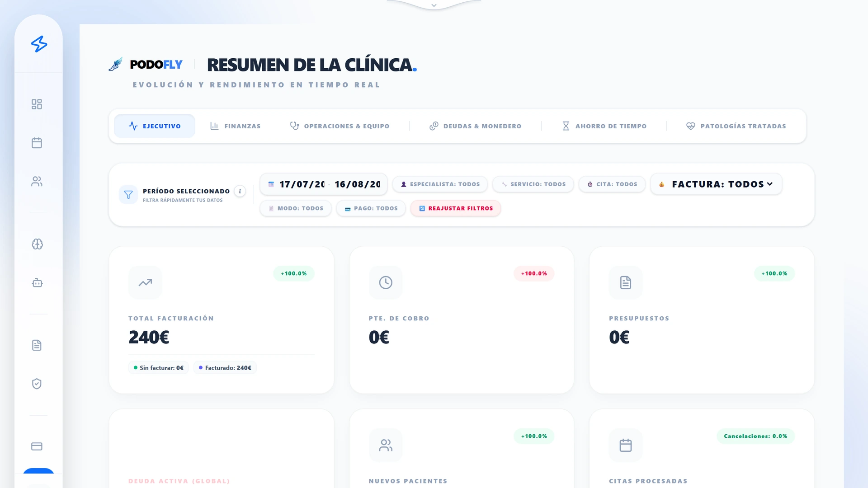Click the funnel filter icon
Screen dimensions: 868x488
tap(128, 195)
